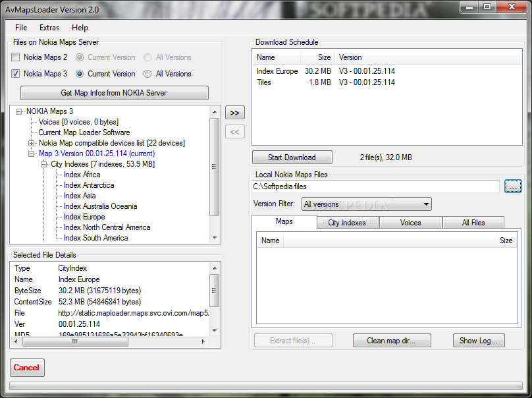Select the Index Europe tree item

click(x=84, y=217)
